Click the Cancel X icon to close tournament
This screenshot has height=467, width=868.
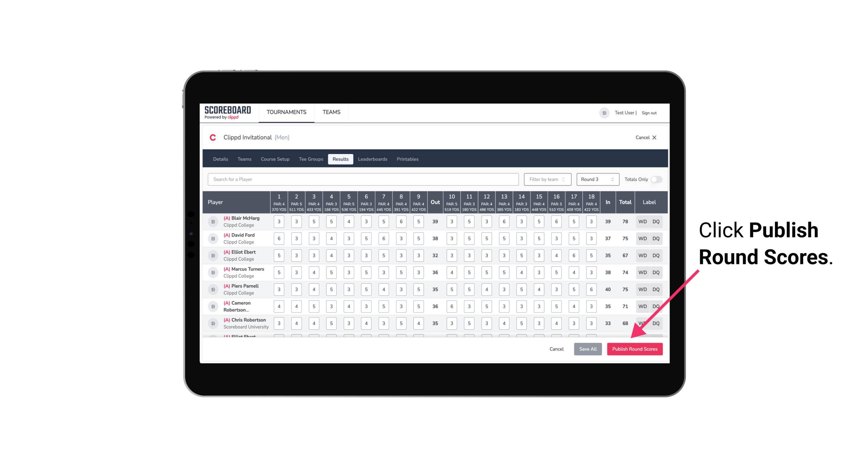pyautogui.click(x=655, y=138)
